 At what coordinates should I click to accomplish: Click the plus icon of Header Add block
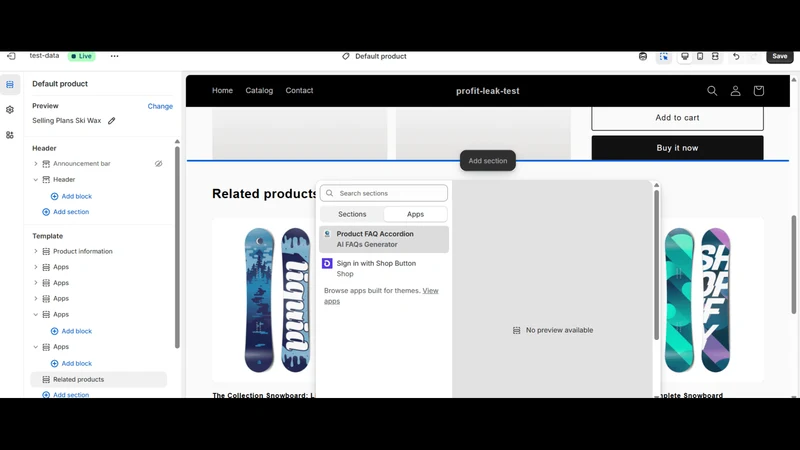point(55,196)
